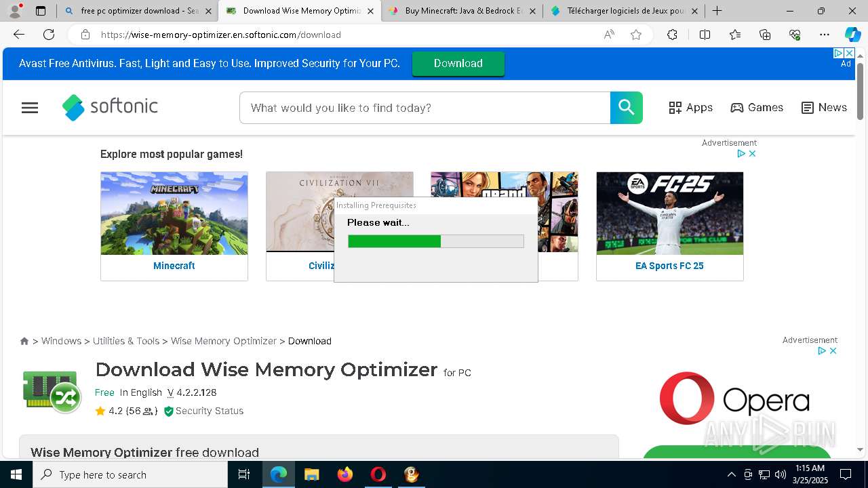Click the Avast Download button
This screenshot has height=488, width=868.
coord(458,63)
